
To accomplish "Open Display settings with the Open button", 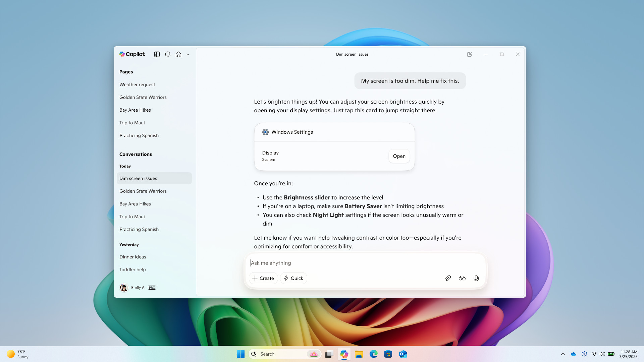I will click(x=399, y=156).
